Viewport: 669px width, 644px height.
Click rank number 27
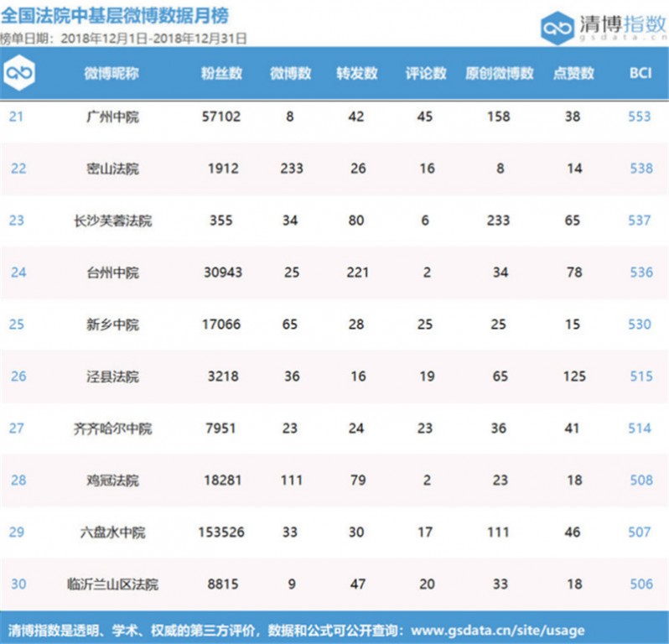pos(16,428)
